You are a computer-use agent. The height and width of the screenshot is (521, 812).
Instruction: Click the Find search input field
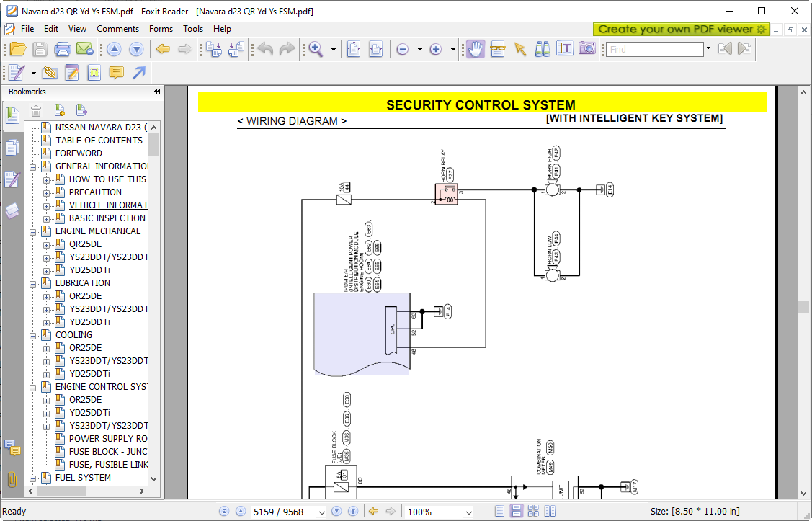coord(654,49)
